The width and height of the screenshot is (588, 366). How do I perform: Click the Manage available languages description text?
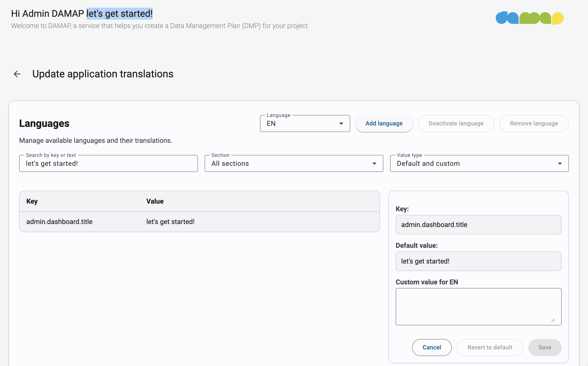[x=96, y=141]
